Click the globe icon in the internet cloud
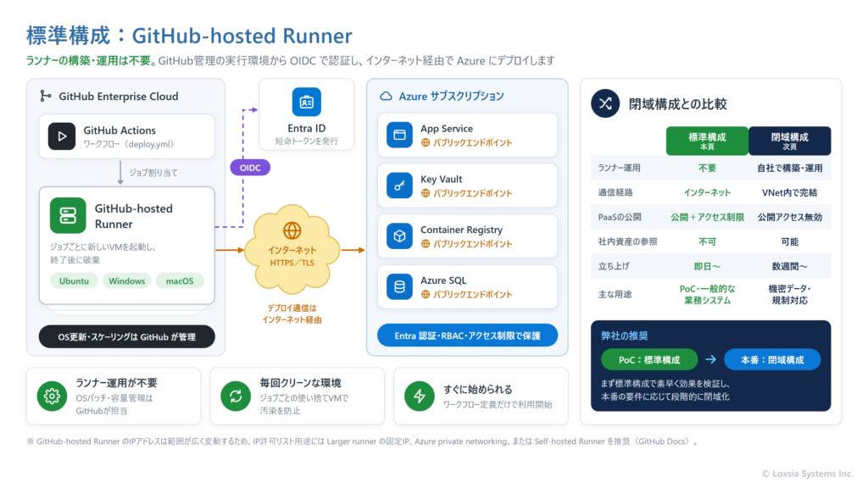Image resolution: width=868 pixels, height=488 pixels. (292, 230)
